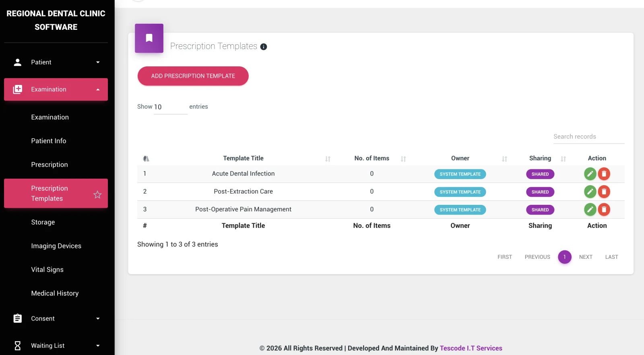
Task: Click the Waiting List hourglass icon
Action: click(18, 345)
